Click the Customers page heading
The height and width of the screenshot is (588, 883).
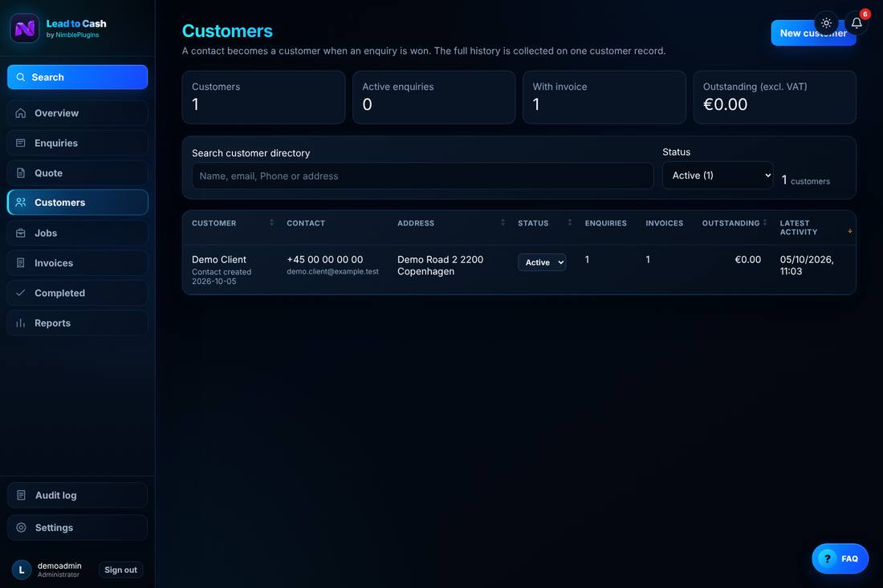[227, 30]
